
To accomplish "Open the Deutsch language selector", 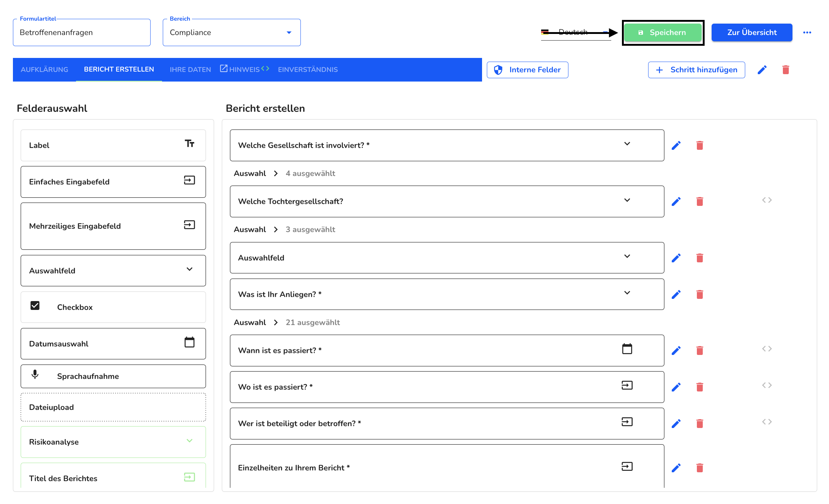I will click(x=576, y=32).
